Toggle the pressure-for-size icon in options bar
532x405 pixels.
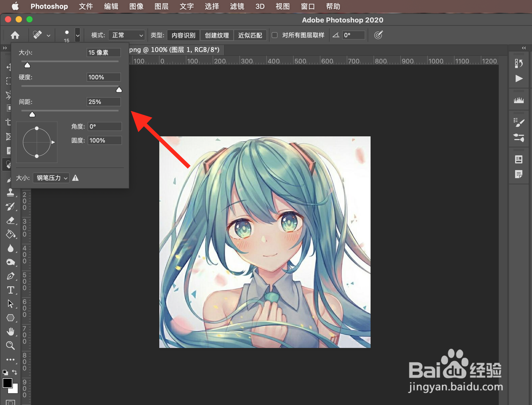(378, 35)
